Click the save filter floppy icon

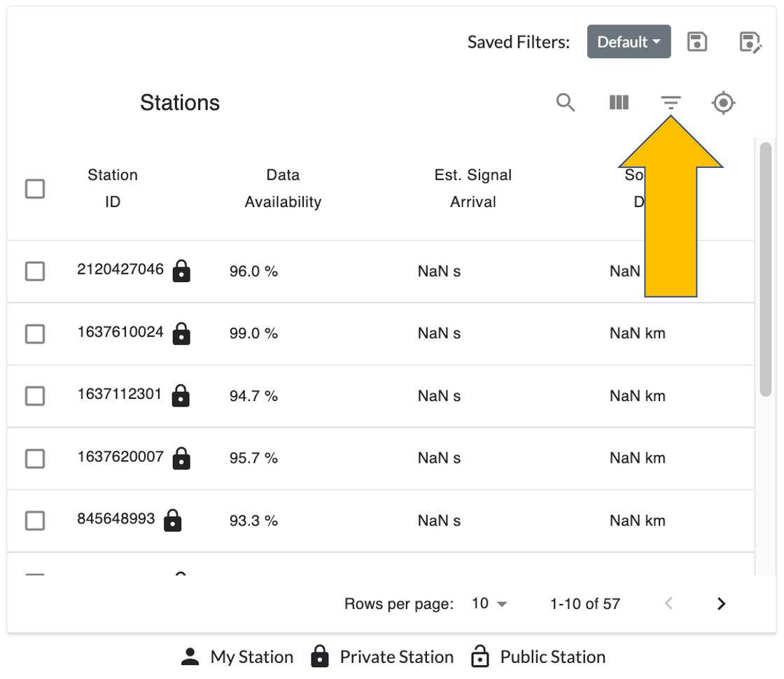(697, 42)
